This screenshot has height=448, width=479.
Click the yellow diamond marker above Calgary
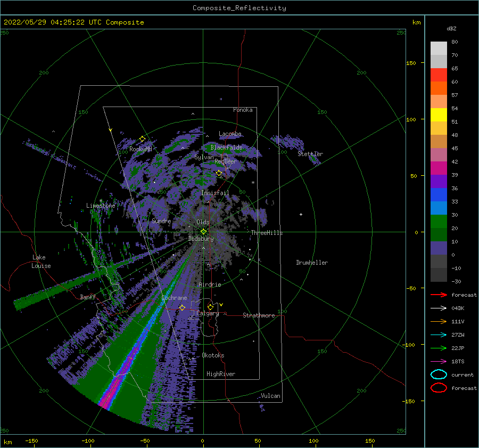pos(210,307)
